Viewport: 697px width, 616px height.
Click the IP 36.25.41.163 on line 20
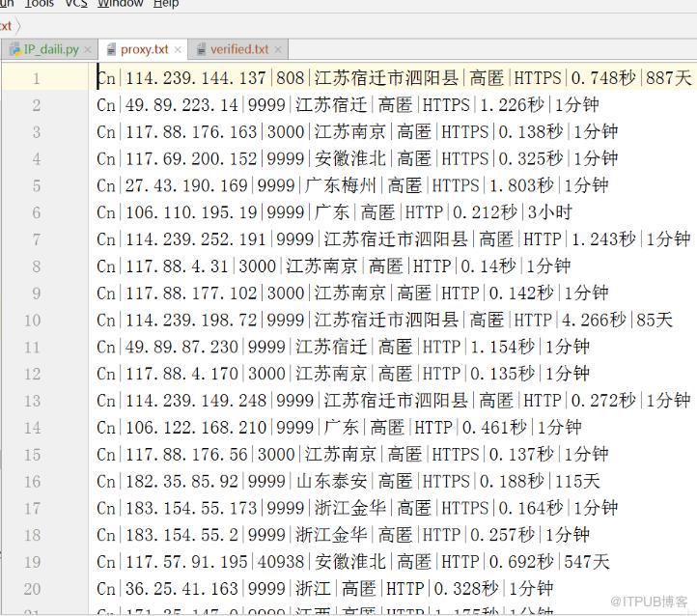point(181,589)
